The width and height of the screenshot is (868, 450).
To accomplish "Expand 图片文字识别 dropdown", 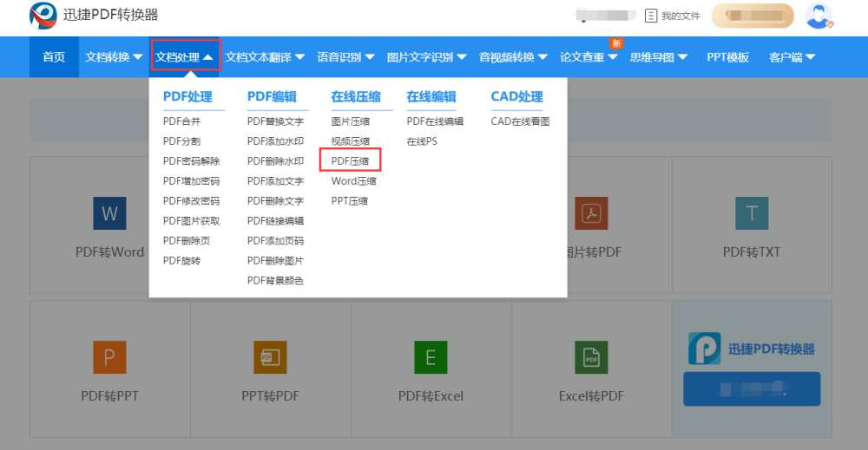I will (426, 57).
